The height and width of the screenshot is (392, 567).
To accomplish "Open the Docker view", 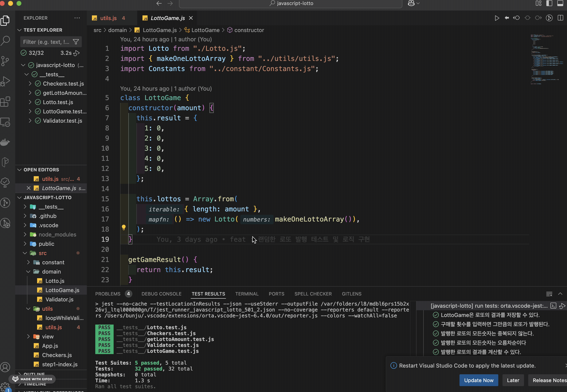I will [5, 142].
